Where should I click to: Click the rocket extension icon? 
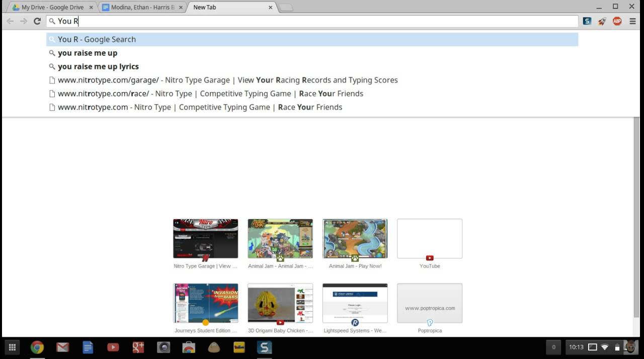[602, 21]
